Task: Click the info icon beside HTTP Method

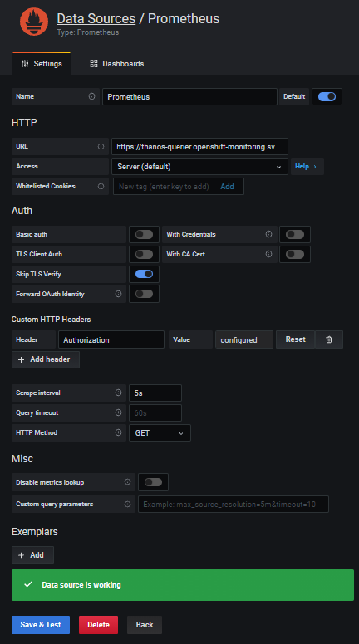Action: [x=119, y=432]
